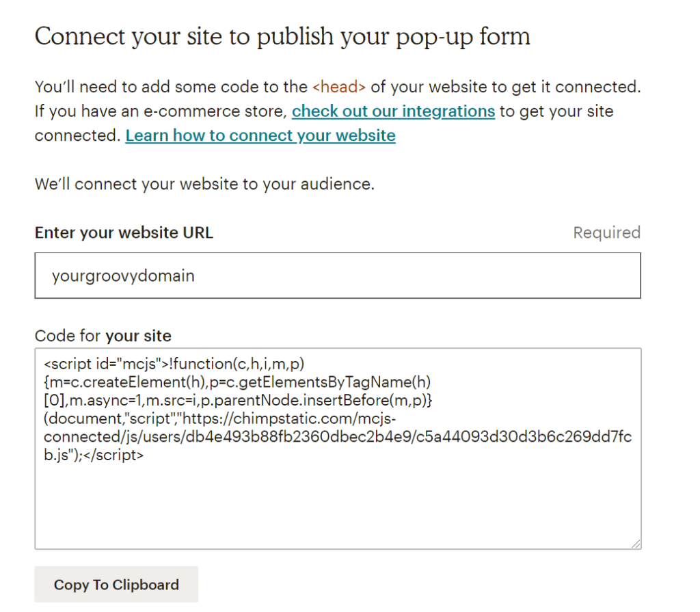Click the highlighted head tag text
Image resolution: width=700 pixels, height=612 pixels.
click(x=339, y=87)
